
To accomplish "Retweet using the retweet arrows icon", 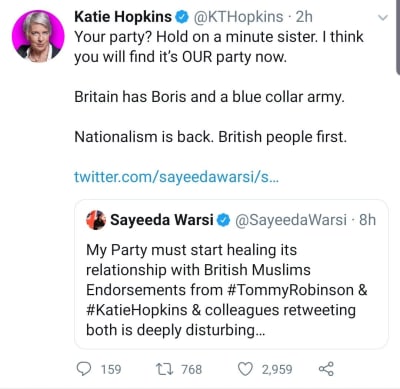I will coord(165,369).
